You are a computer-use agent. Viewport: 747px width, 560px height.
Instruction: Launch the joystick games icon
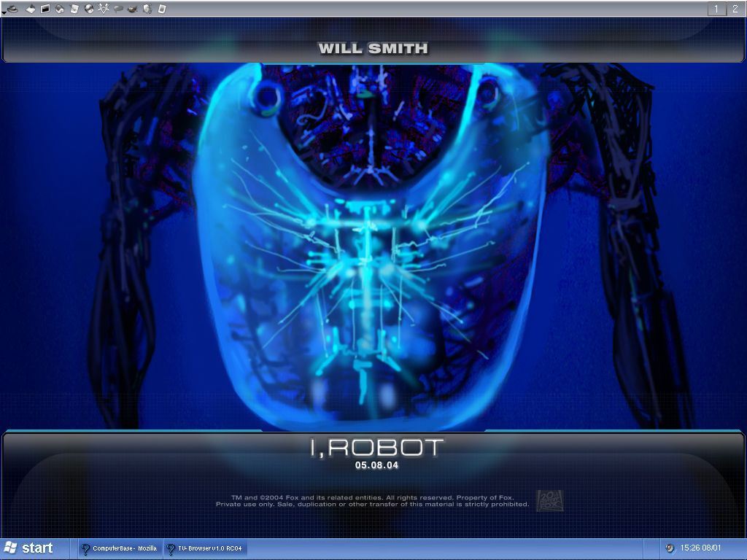point(31,9)
